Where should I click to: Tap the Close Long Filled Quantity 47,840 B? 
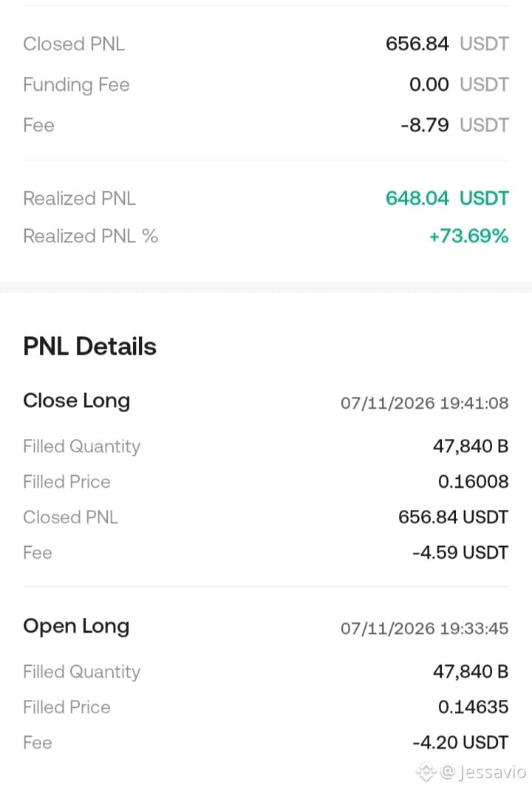pyautogui.click(x=471, y=446)
